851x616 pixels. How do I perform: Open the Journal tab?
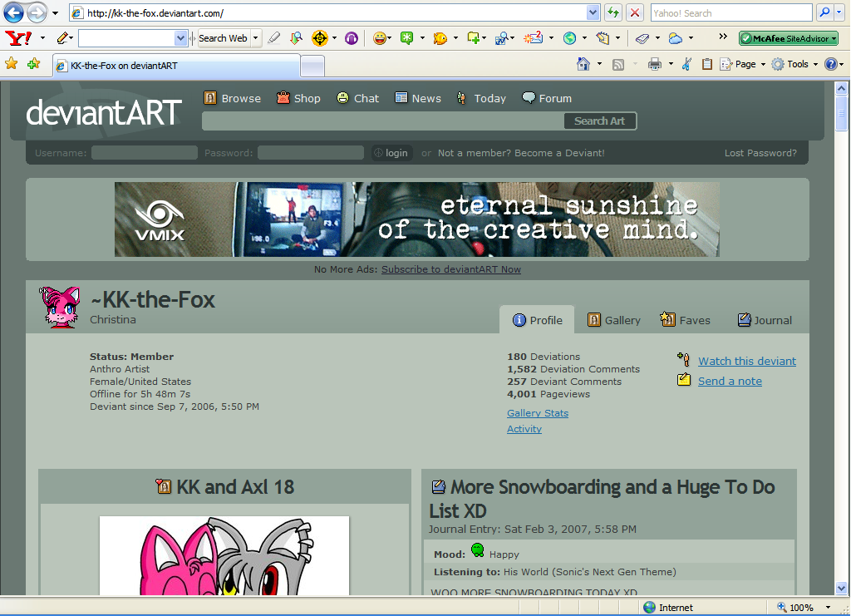pyautogui.click(x=765, y=320)
